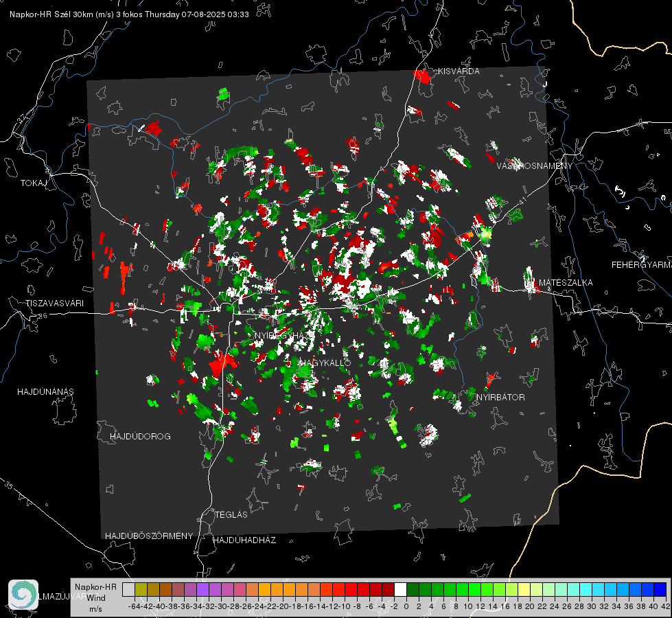Click the m/s unit label in legend
672x618 pixels.
(x=95, y=609)
